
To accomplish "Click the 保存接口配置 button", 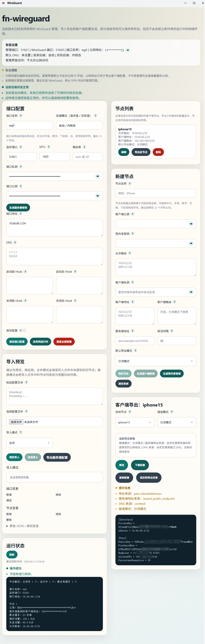I will pos(17,341).
